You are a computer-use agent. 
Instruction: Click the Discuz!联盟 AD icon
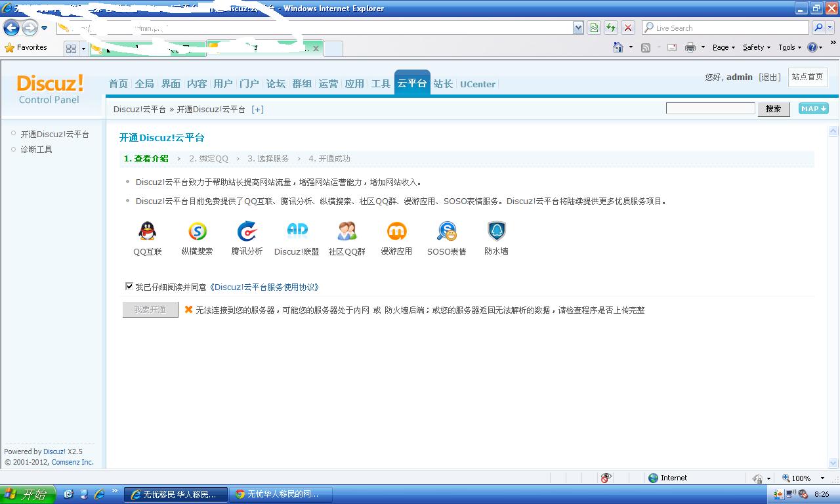pos(297,231)
